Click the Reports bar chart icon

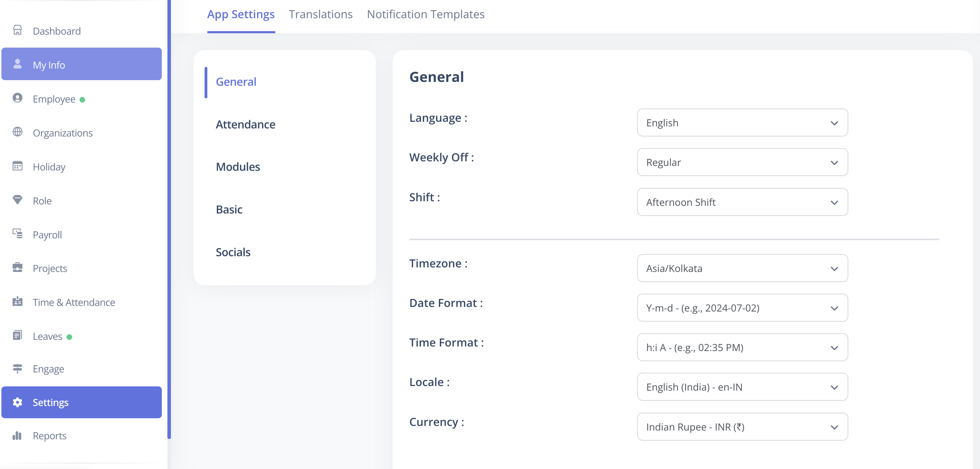click(x=18, y=435)
